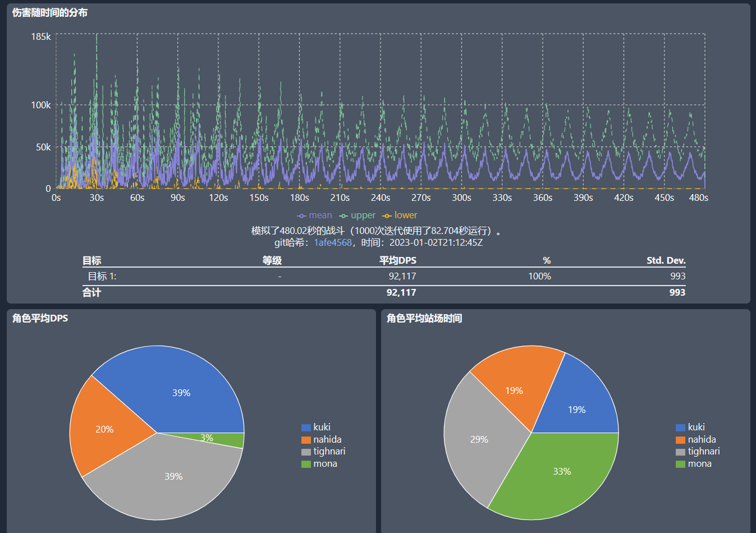Click the 180s tick on the time axis
Viewport: 756px width, 533px height.
(299, 198)
